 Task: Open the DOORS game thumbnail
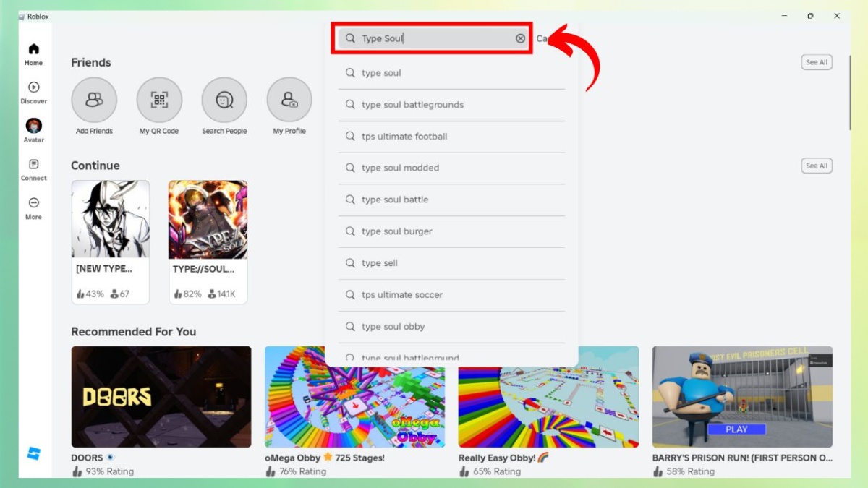pyautogui.click(x=161, y=396)
